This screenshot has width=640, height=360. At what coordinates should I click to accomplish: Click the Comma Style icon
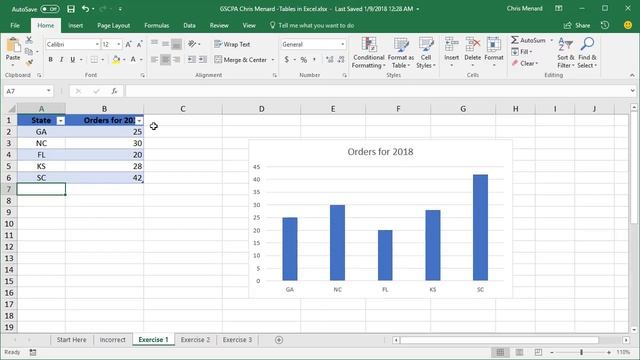(x=314, y=60)
